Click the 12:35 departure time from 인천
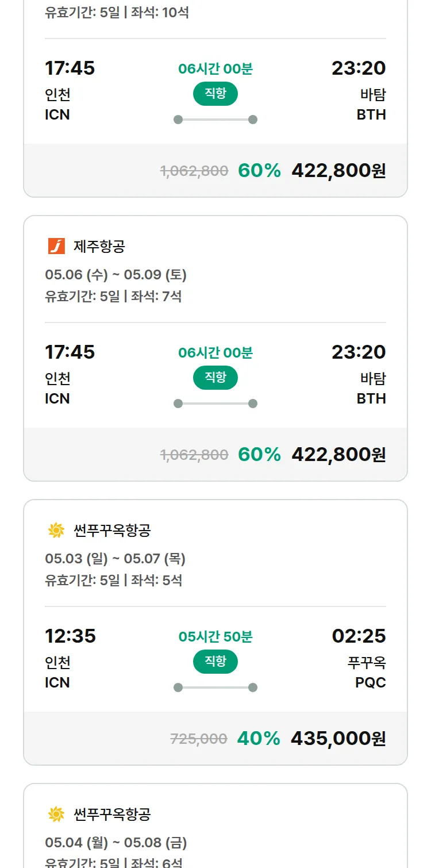Screen dimensions: 431x868 (70, 636)
